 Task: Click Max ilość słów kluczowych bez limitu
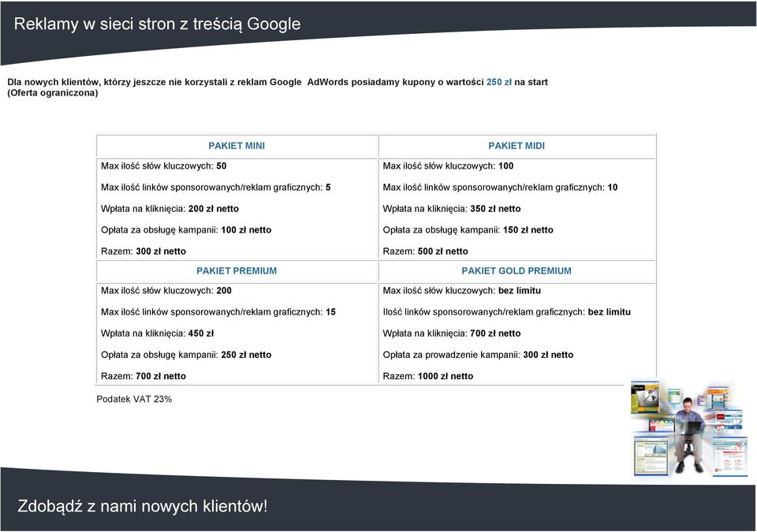pyautogui.click(x=461, y=291)
